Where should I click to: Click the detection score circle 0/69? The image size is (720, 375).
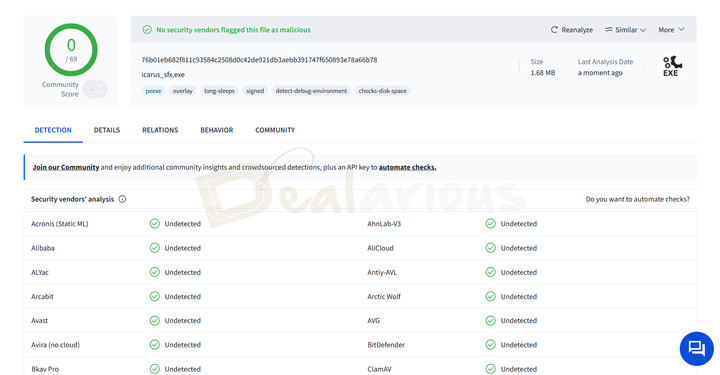[x=71, y=50]
